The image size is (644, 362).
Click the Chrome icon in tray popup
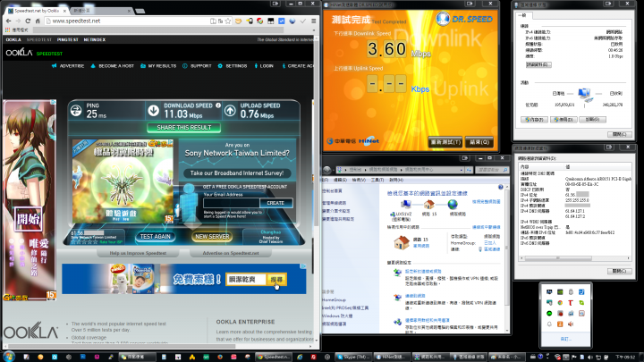[560, 303]
